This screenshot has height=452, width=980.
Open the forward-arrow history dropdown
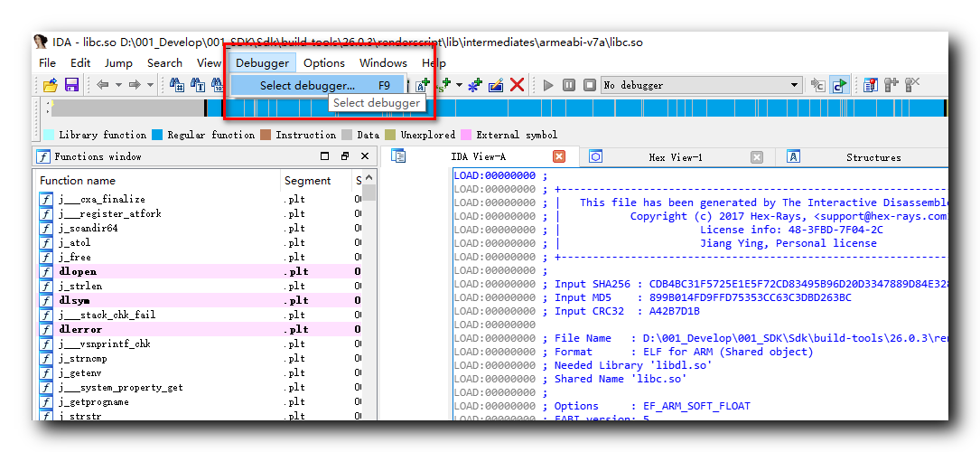150,85
